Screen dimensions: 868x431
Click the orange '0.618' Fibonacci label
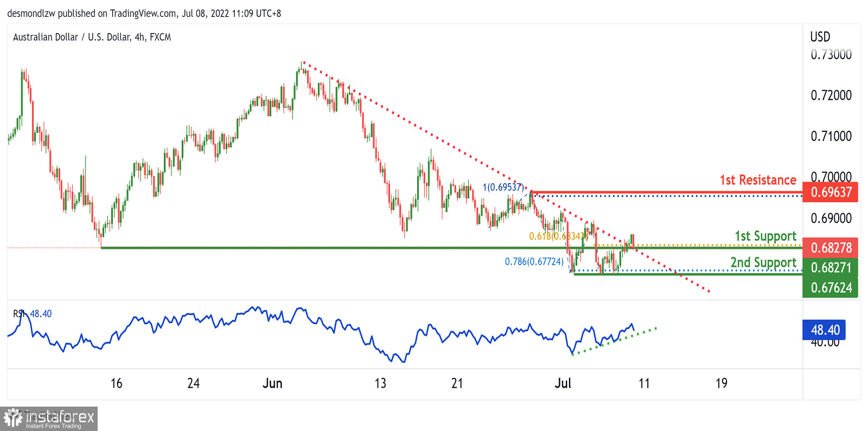click(558, 236)
